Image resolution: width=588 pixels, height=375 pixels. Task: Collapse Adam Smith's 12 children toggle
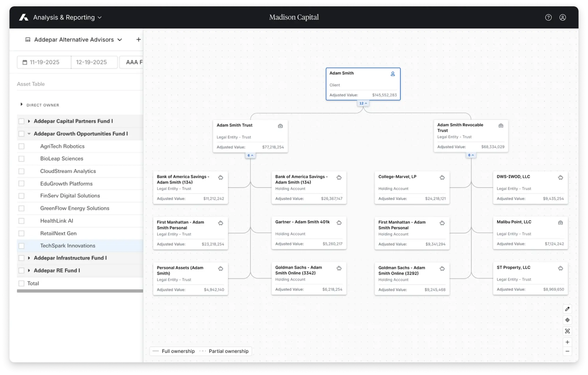click(x=363, y=103)
